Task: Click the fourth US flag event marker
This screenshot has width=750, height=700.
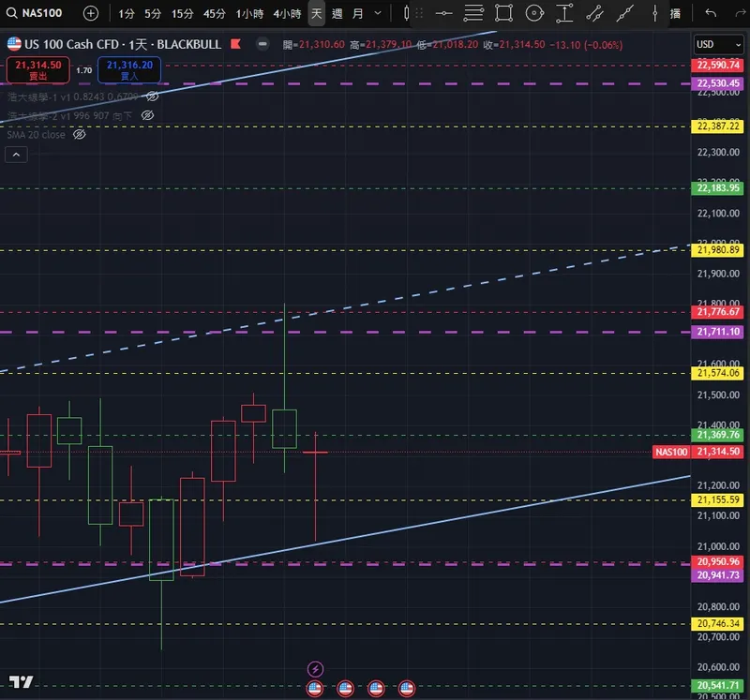Action: coord(407,689)
